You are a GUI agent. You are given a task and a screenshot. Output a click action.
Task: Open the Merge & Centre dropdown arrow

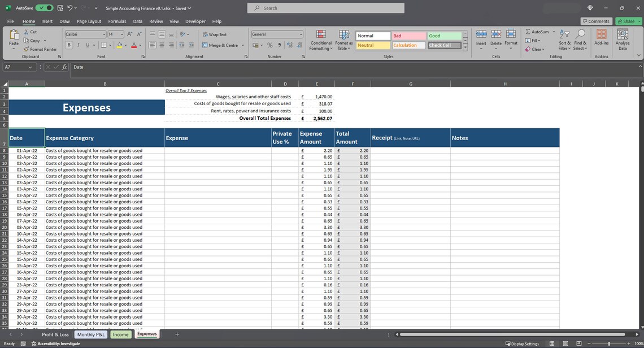tap(242, 45)
